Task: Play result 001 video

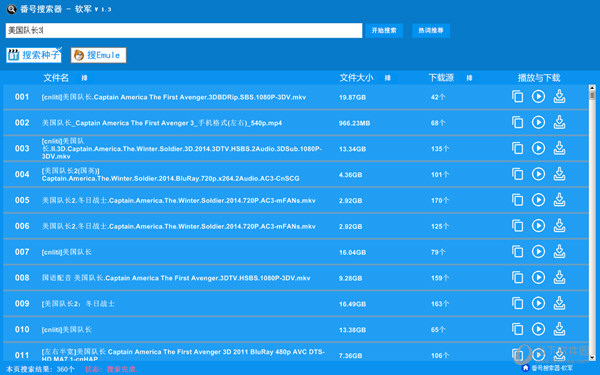Action: point(538,96)
